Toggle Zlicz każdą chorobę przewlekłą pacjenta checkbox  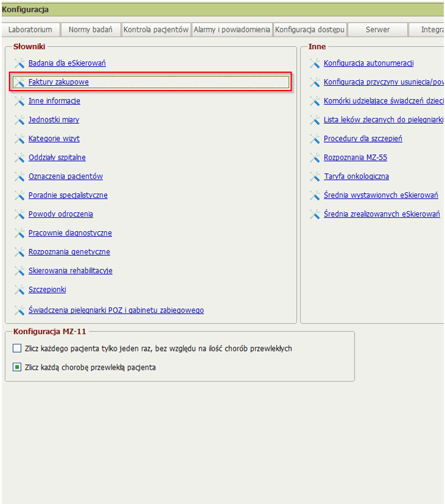[17, 367]
